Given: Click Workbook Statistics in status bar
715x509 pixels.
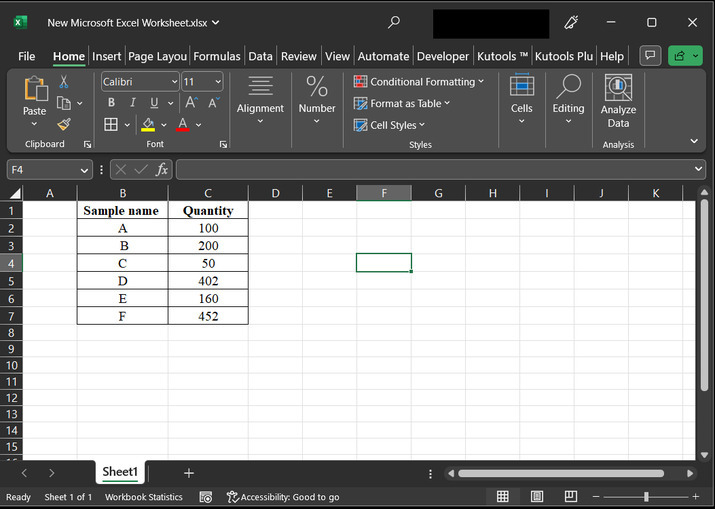Looking at the screenshot, I should [144, 497].
